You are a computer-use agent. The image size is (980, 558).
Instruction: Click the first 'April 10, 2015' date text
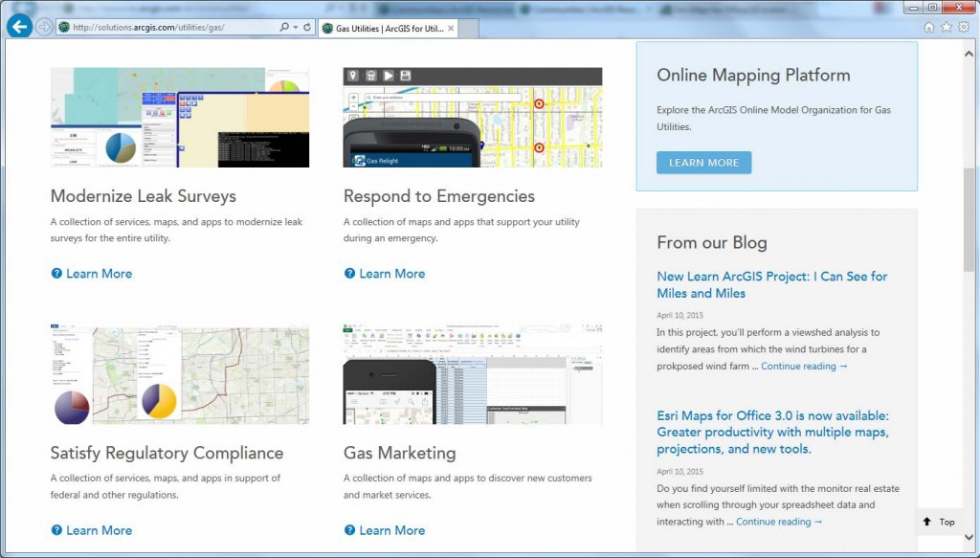(x=679, y=316)
